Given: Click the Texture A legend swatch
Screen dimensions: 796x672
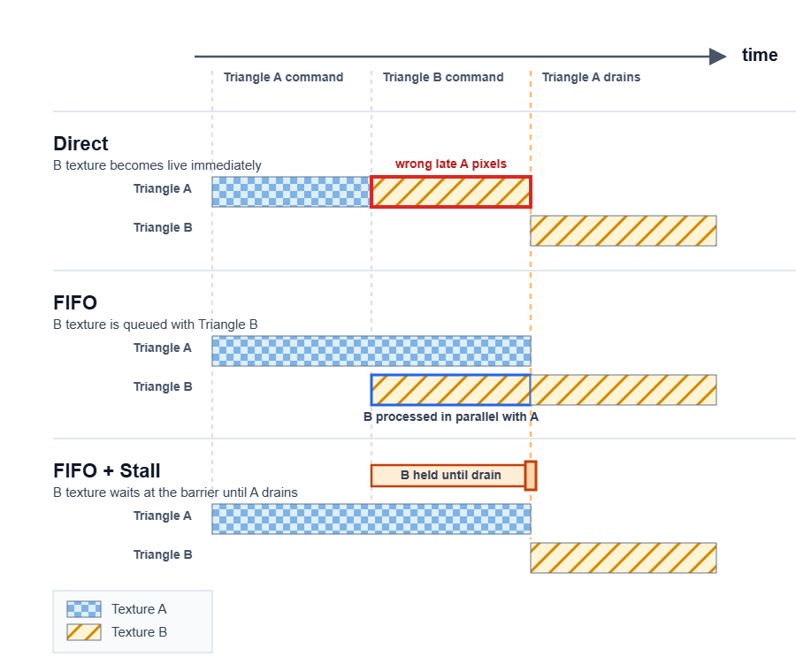Looking at the screenshot, I should 84,609.
